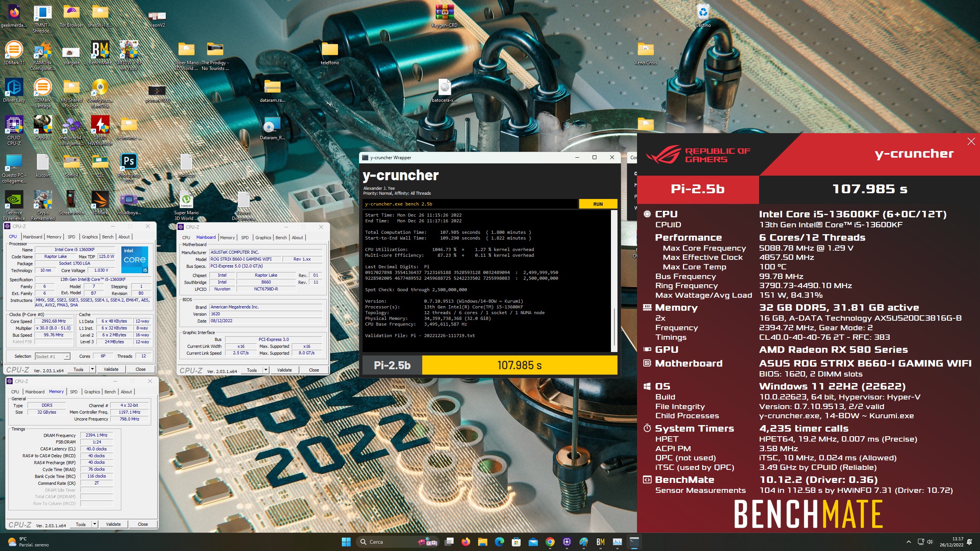Click the volume icon in system tray

pyautogui.click(x=930, y=542)
